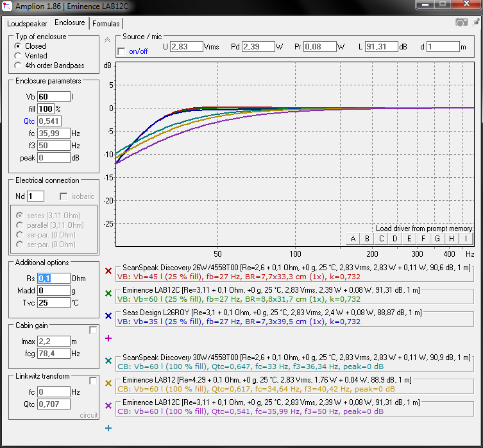Load driver from prompt memory B

pos(367,239)
